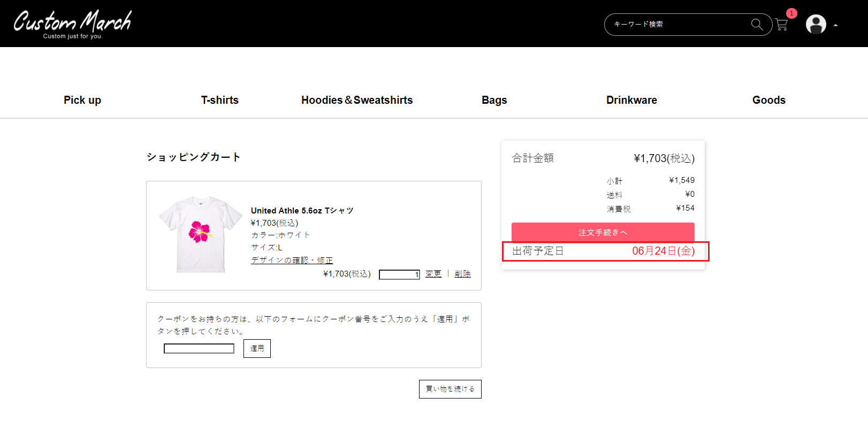Image resolution: width=868 pixels, height=421 pixels.
Task: Open the Goods category
Action: click(x=769, y=100)
